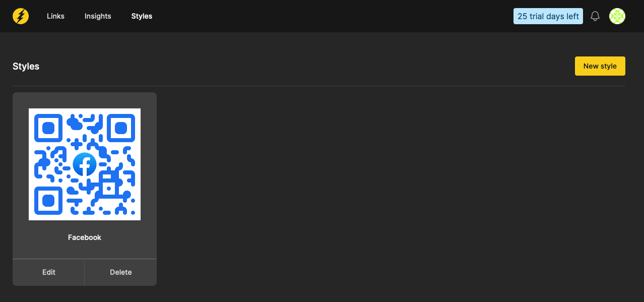Click the QR code's top-left finder square
The height and width of the screenshot is (302, 644).
pos(48,128)
